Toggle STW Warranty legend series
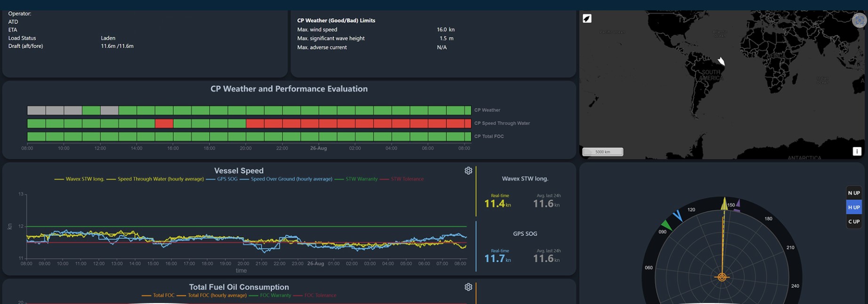The width and height of the screenshot is (868, 304). point(356,179)
